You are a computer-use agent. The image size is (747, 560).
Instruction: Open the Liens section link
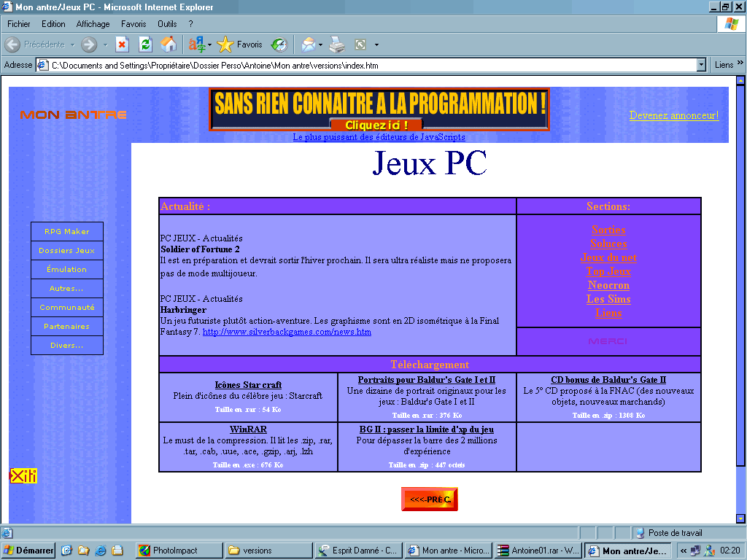[608, 313]
